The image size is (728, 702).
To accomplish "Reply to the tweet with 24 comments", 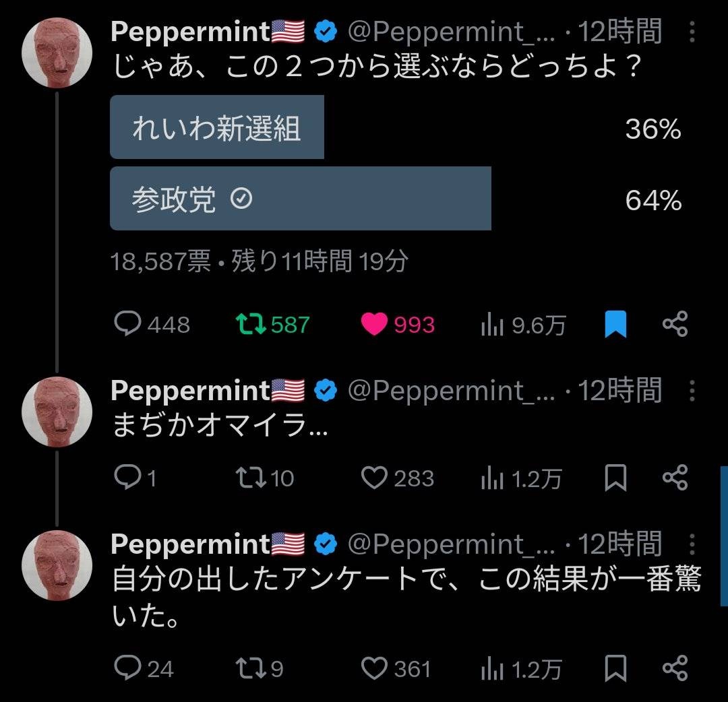I will click(127, 668).
